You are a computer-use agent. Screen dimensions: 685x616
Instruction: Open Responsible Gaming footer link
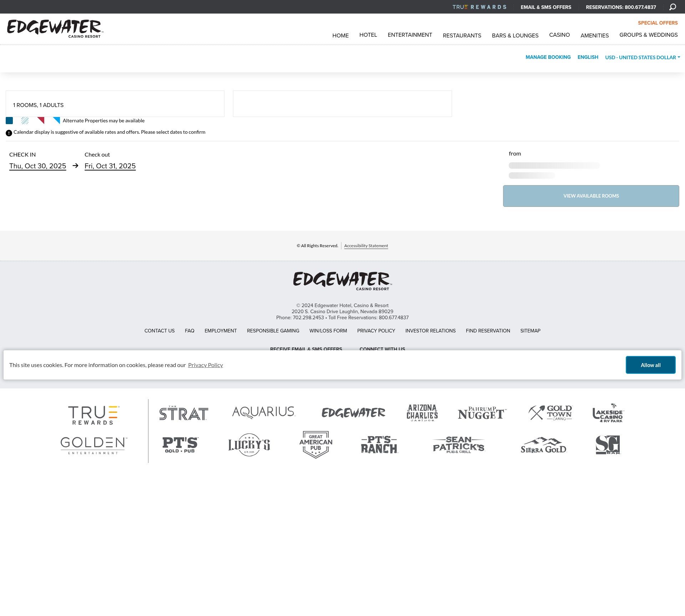pos(273,331)
